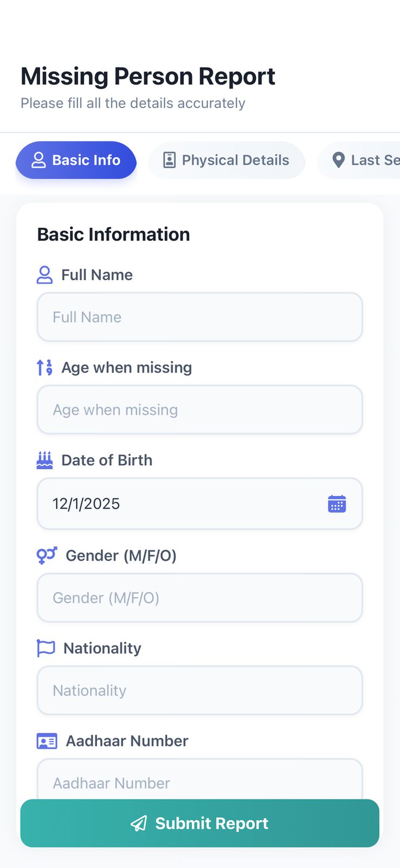Click the gender symbol icon beside Gender (M/F/O)
This screenshot has height=868, width=400.
(x=47, y=556)
